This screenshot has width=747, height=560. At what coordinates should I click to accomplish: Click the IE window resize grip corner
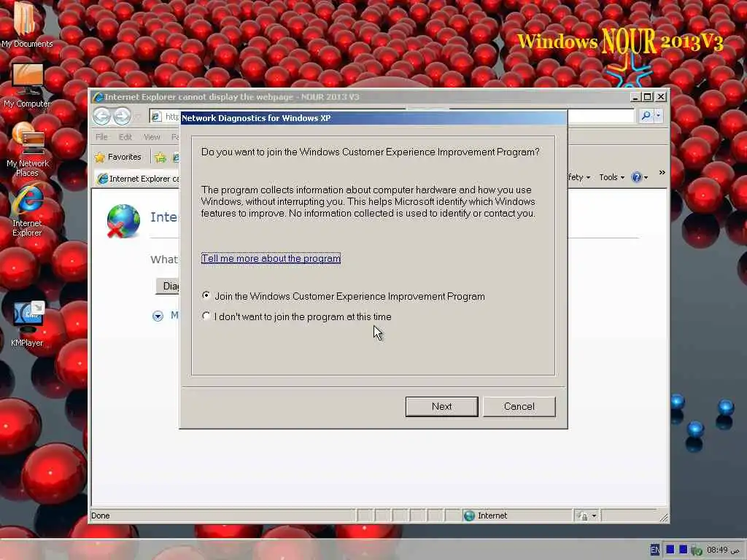pyautogui.click(x=664, y=517)
